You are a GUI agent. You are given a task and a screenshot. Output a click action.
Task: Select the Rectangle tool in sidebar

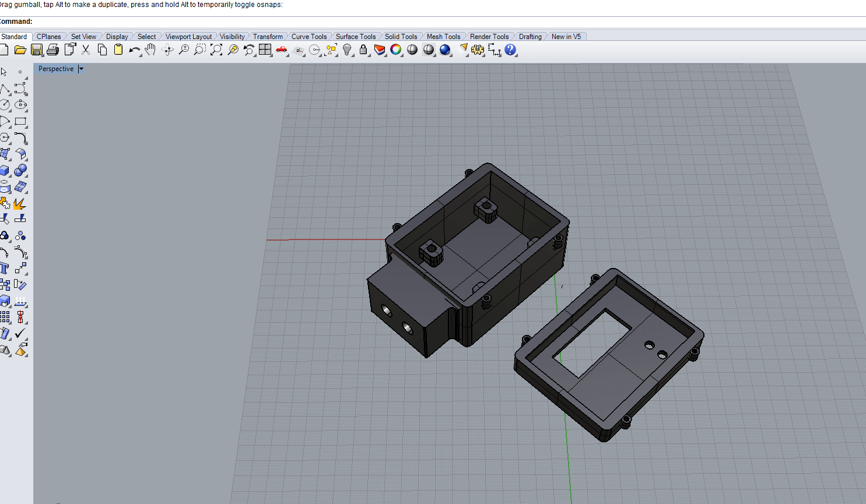[21, 122]
